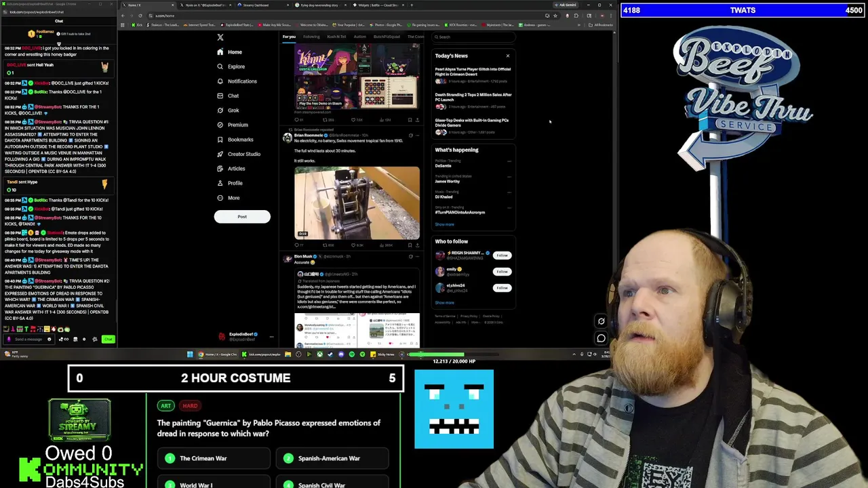The width and height of the screenshot is (868, 488).
Task: Open options for DeSantis trending item
Action: 509,161
